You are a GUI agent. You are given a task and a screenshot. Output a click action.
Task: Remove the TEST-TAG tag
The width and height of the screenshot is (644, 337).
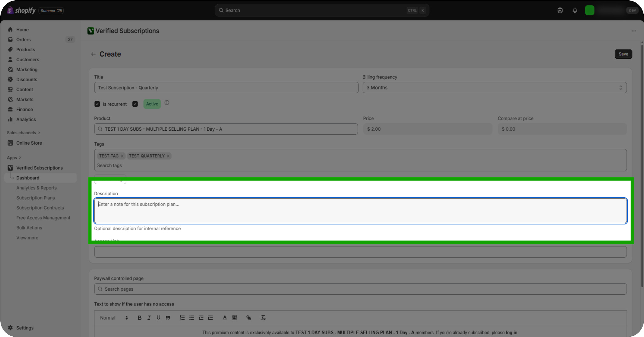(122, 156)
